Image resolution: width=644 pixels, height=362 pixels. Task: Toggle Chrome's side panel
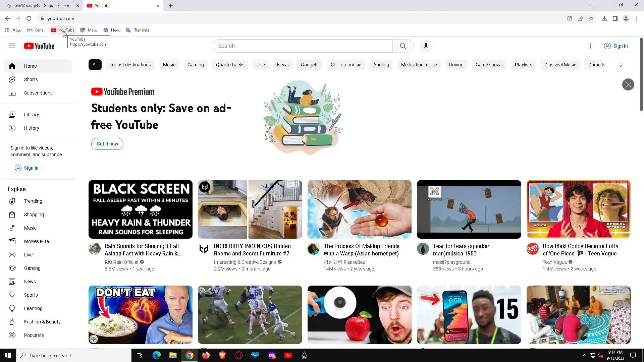615,18
